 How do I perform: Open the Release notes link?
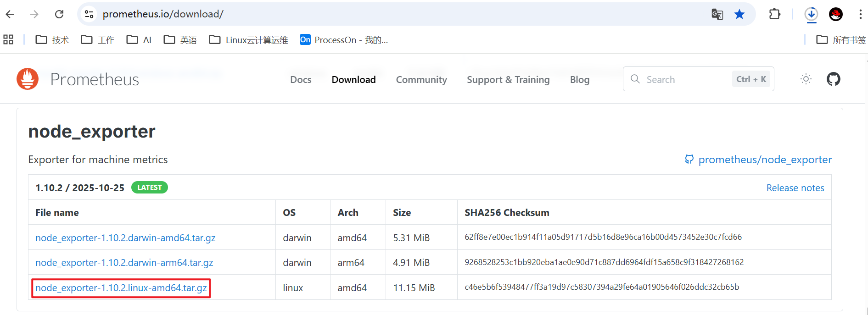pyautogui.click(x=795, y=188)
